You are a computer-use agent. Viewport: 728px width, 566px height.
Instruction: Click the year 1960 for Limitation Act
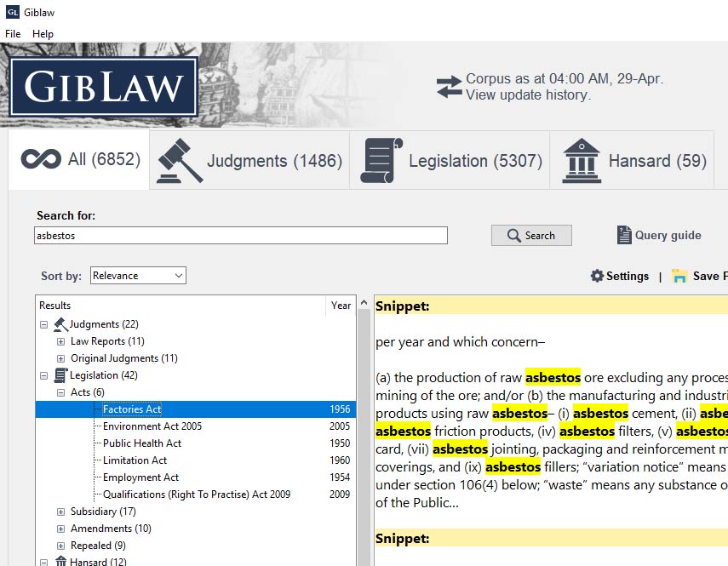coord(340,460)
